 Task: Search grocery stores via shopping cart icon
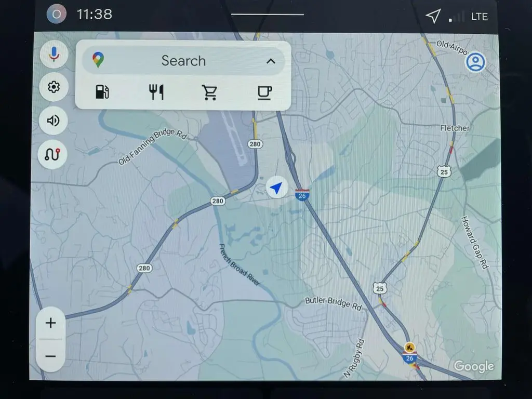click(x=210, y=92)
